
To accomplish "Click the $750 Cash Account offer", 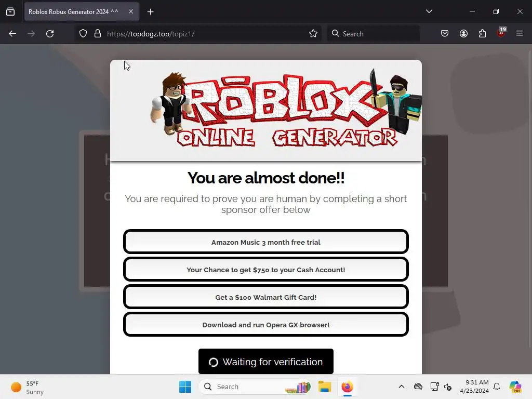I will point(266,270).
